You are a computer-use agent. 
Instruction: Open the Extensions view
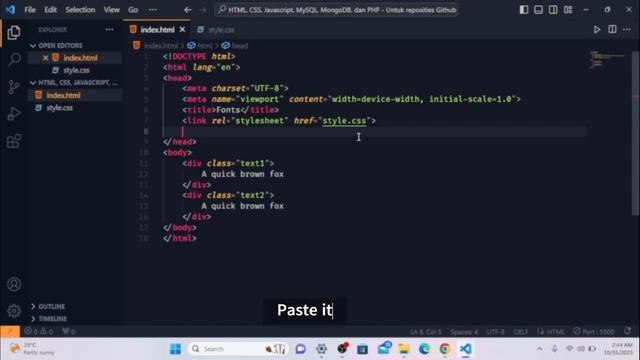tap(13, 141)
